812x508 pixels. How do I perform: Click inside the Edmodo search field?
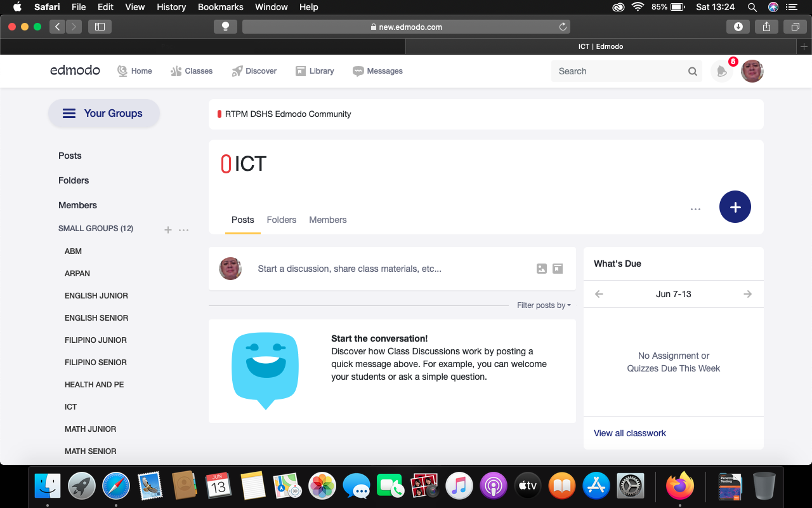(619, 71)
